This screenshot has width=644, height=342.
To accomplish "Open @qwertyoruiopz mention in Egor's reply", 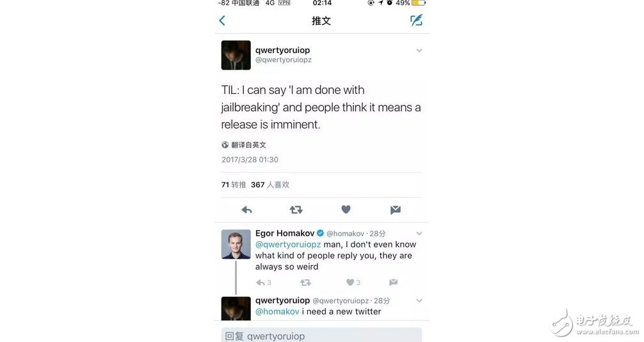I will 288,244.
